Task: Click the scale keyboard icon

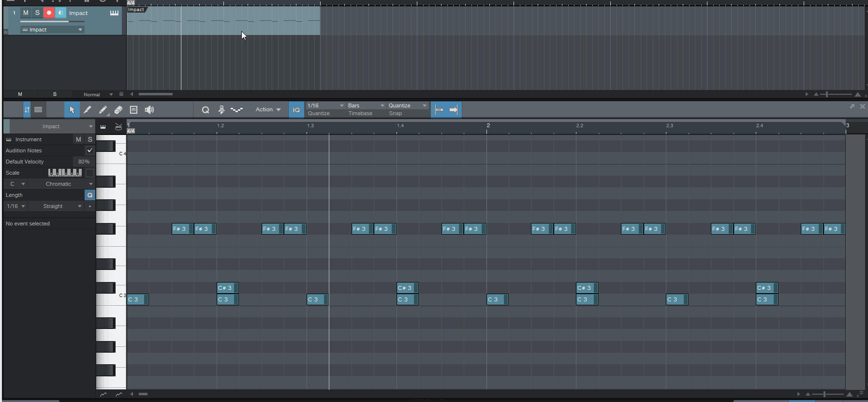Action: 65,173
